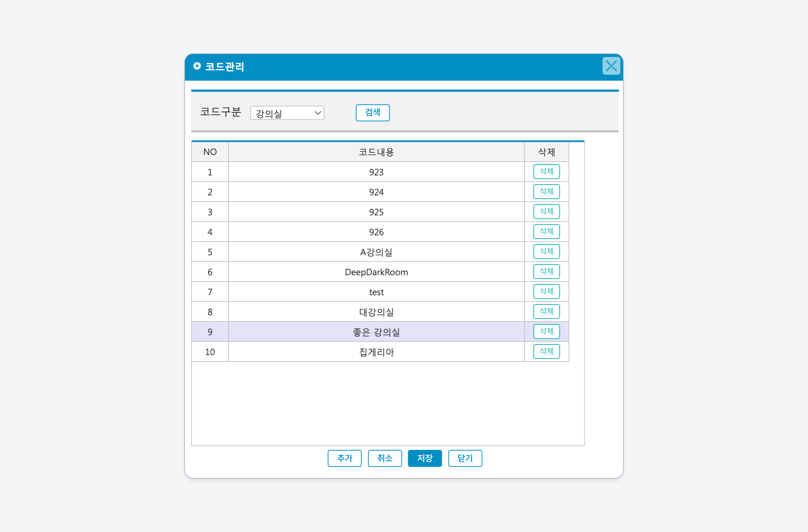Open the 코드구분 강의실 dropdown
808x532 pixels.
[x=287, y=113]
